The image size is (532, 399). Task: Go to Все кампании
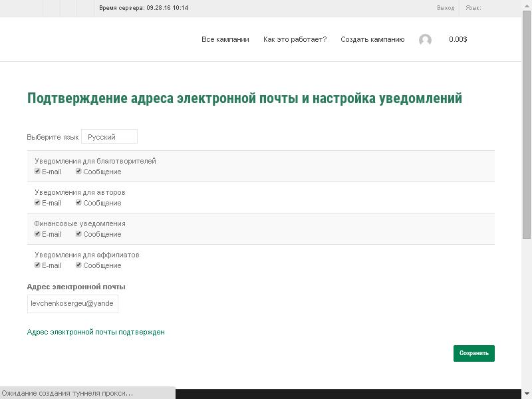[225, 39]
